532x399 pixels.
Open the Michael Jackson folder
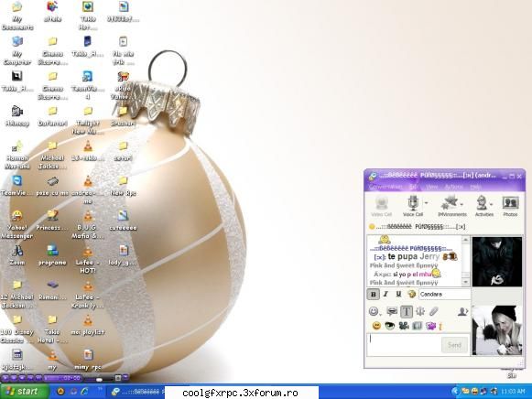coord(52,156)
